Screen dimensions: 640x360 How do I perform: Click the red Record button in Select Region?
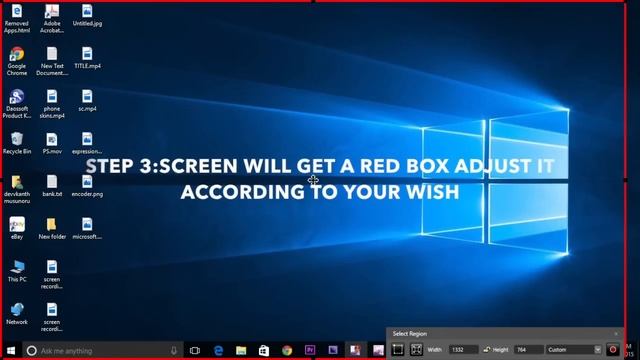tap(613, 350)
